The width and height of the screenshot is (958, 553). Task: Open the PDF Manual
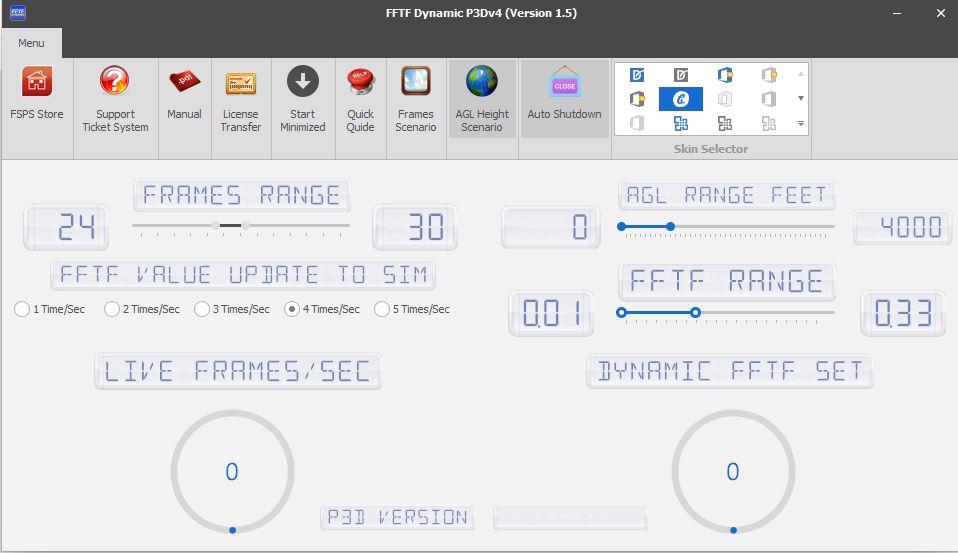184,93
